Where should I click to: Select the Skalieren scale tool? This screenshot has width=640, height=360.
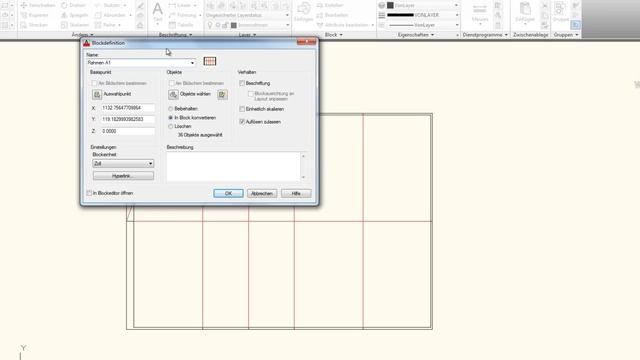[x=75, y=25]
